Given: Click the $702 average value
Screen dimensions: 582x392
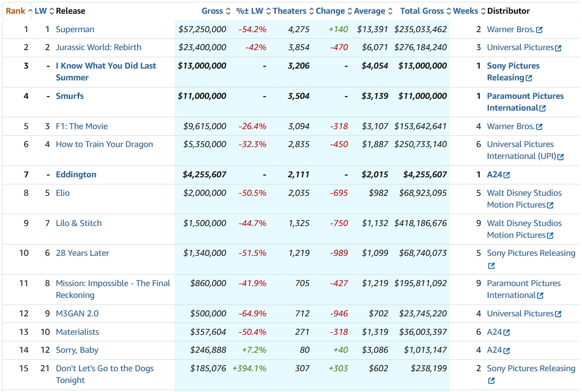Looking at the screenshot, I should 379,314.
